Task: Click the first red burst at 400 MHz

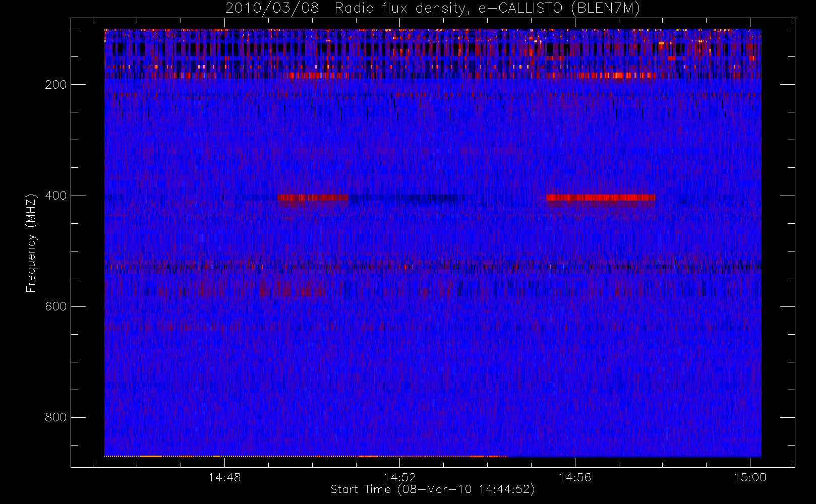Action: click(313, 198)
